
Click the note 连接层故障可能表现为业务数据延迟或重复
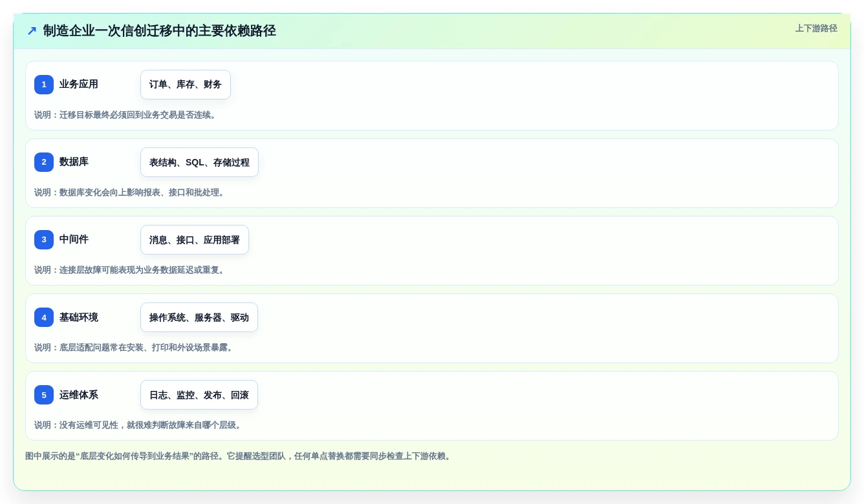(x=131, y=270)
